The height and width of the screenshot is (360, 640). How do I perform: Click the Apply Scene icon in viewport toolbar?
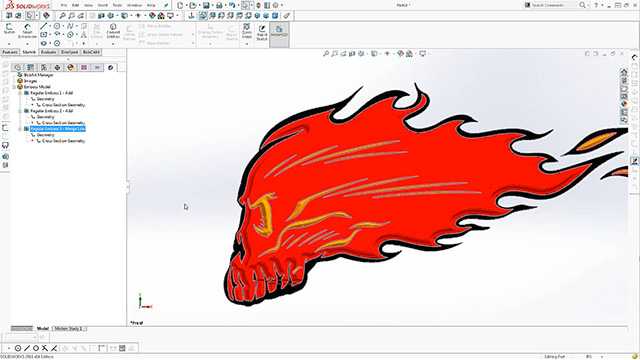409,53
